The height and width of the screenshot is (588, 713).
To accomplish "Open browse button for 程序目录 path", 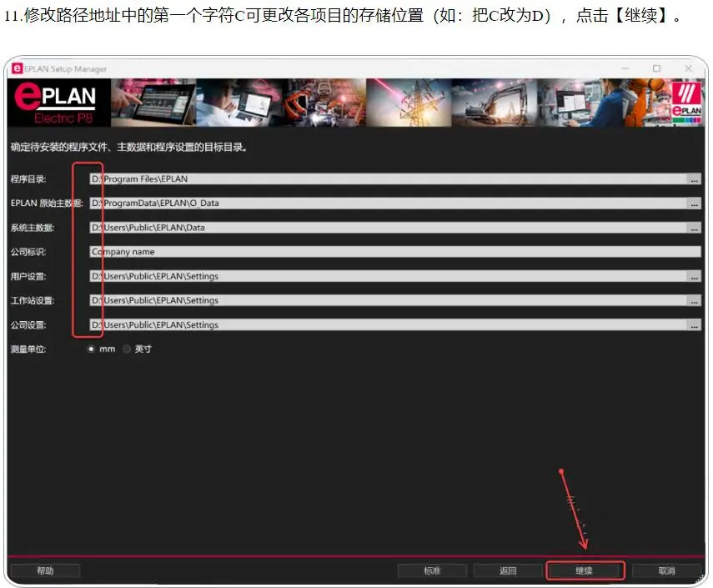I will 694,179.
